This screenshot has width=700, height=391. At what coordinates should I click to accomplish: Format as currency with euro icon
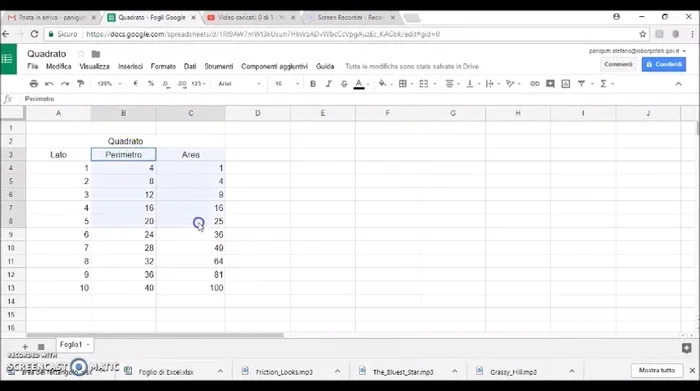135,83
